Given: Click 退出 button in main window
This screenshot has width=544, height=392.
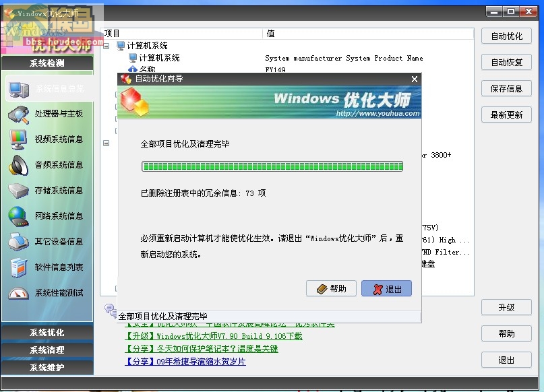Looking at the screenshot, I should click(506, 360).
